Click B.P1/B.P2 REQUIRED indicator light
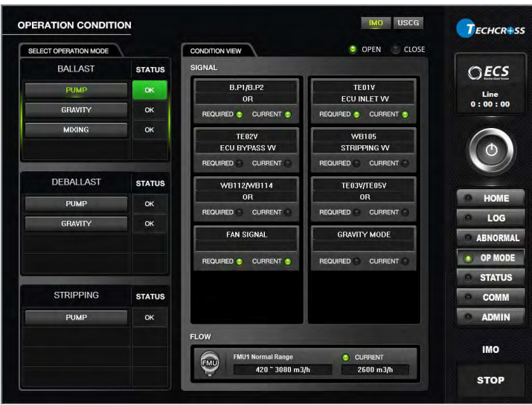532x405 pixels. (x=240, y=115)
